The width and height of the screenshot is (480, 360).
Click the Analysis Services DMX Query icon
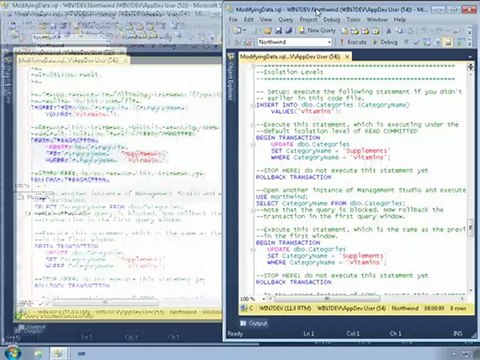365,31
